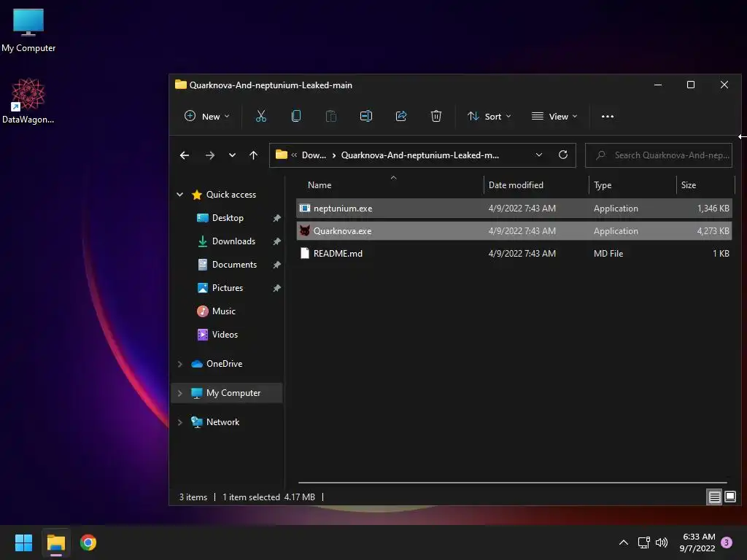Select OneDrive in the sidebar

click(224, 364)
